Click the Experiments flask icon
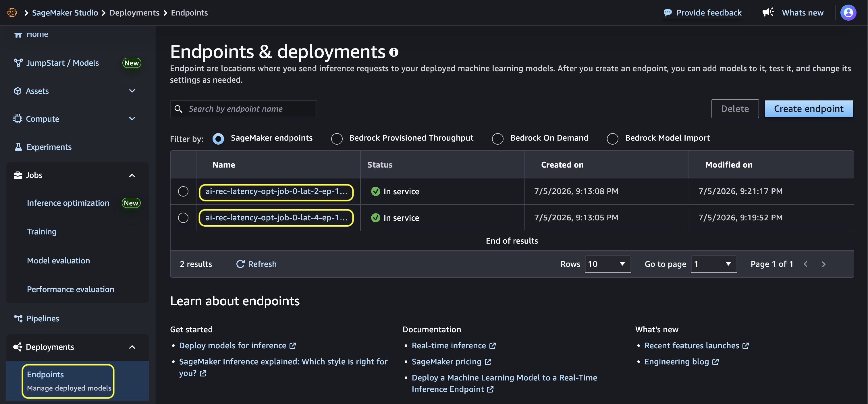868x404 pixels. point(18,147)
